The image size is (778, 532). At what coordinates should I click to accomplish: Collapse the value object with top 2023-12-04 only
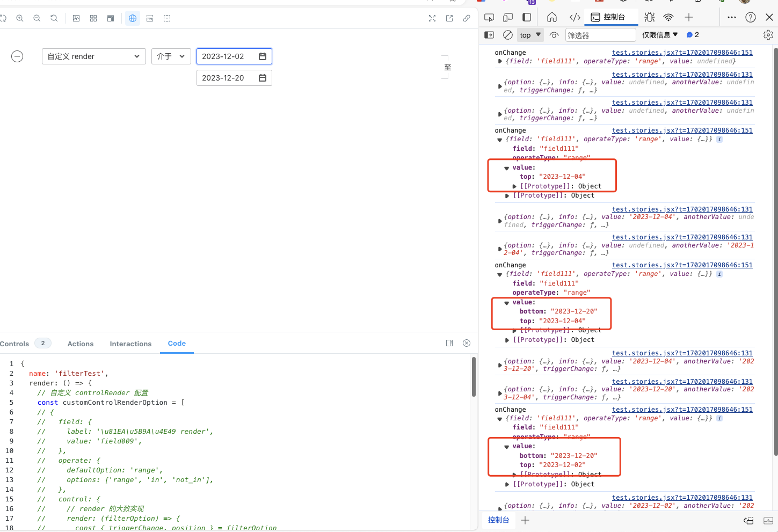(506, 168)
